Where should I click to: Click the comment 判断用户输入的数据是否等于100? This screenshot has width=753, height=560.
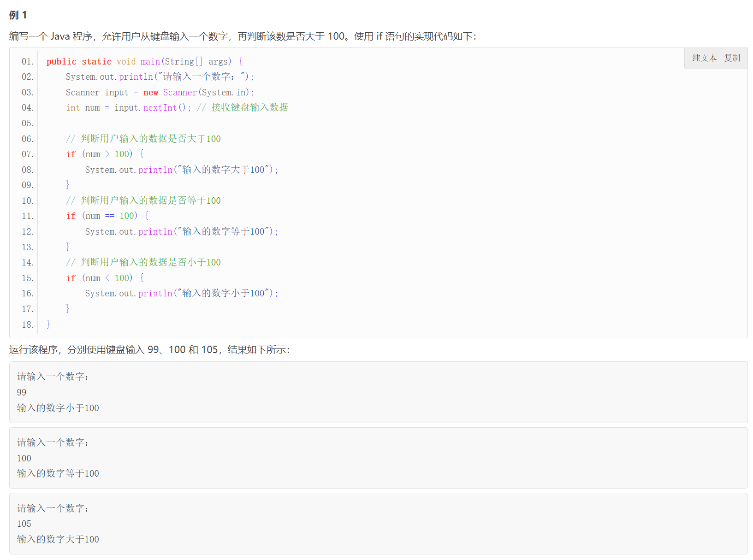[x=143, y=200]
